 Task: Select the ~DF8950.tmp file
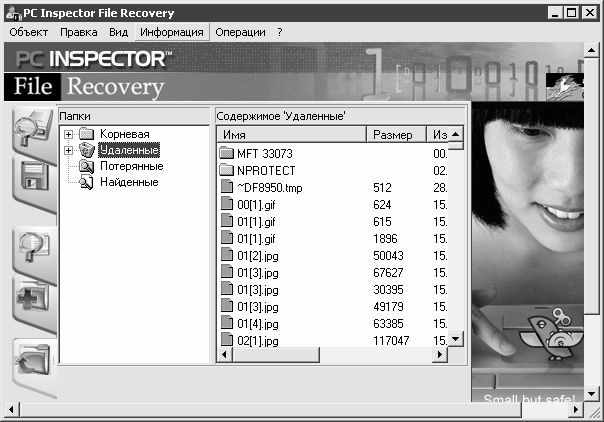[271, 187]
